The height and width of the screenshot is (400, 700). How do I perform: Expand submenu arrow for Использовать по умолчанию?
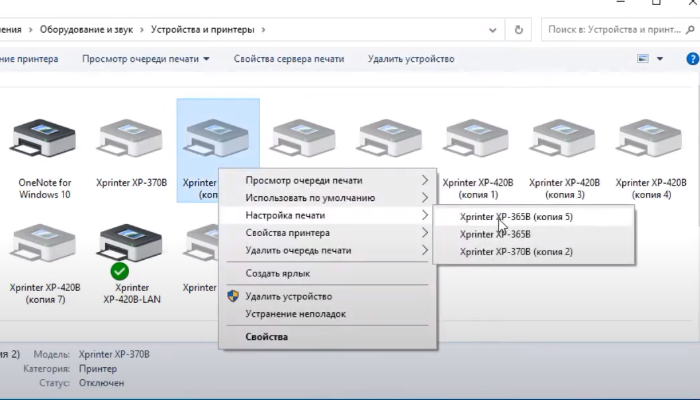425,198
